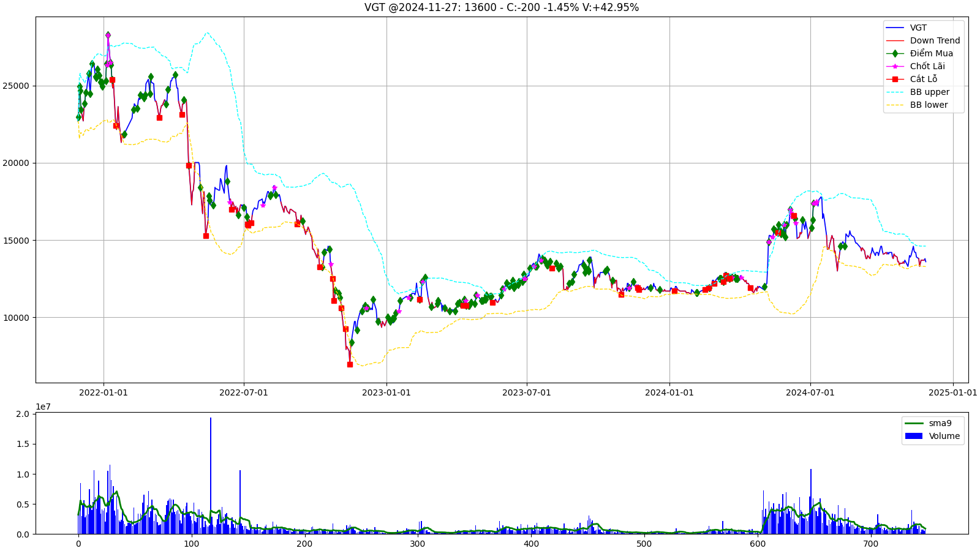Click the 'BB lower' legend label
Viewport: 980px width, 551px height.
(929, 105)
